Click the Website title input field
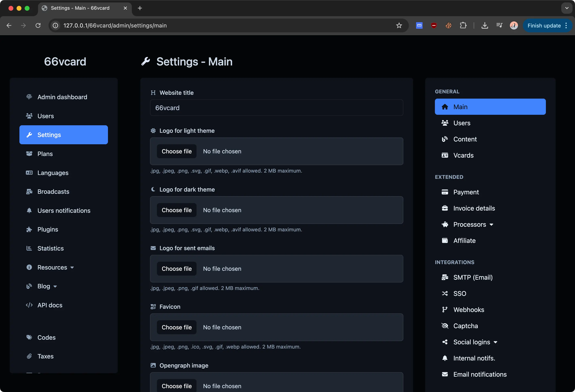 (276, 107)
